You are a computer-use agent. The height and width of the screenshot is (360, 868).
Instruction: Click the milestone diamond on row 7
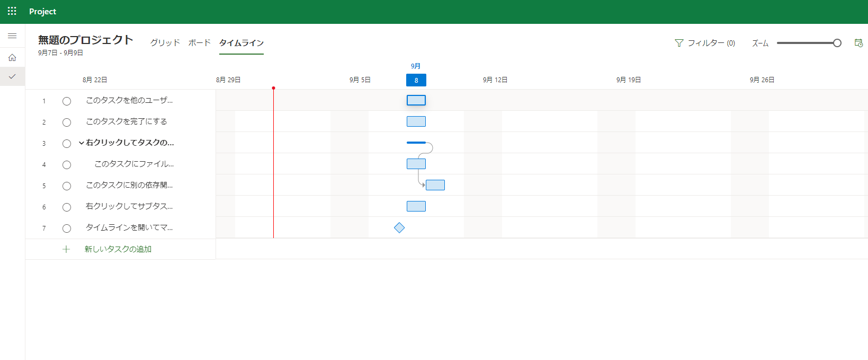point(399,227)
